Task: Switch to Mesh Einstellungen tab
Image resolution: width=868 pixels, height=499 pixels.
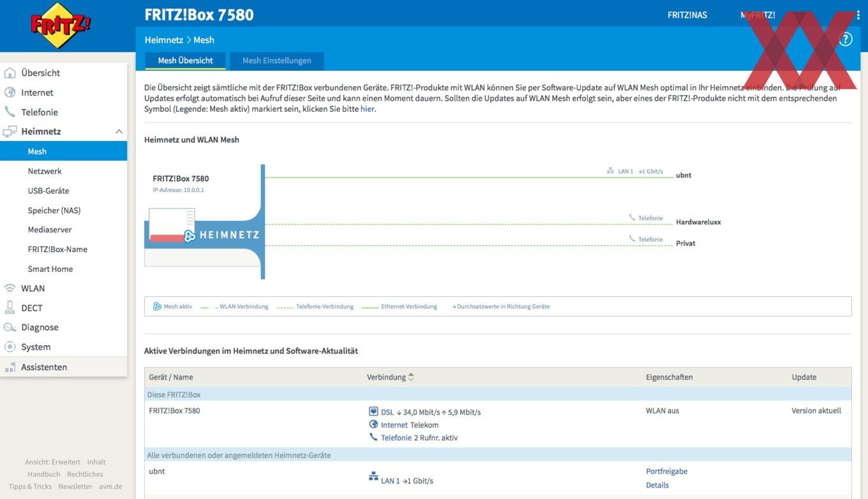Action: (x=277, y=61)
